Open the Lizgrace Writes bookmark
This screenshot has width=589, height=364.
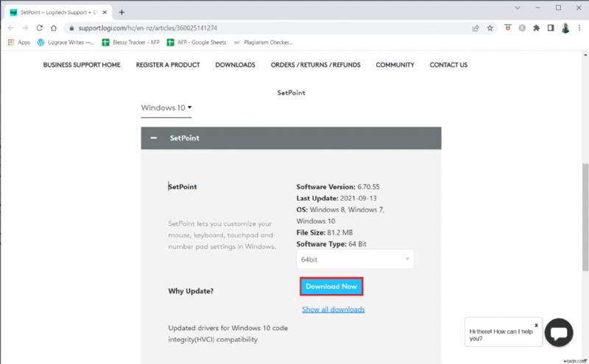tap(66, 43)
